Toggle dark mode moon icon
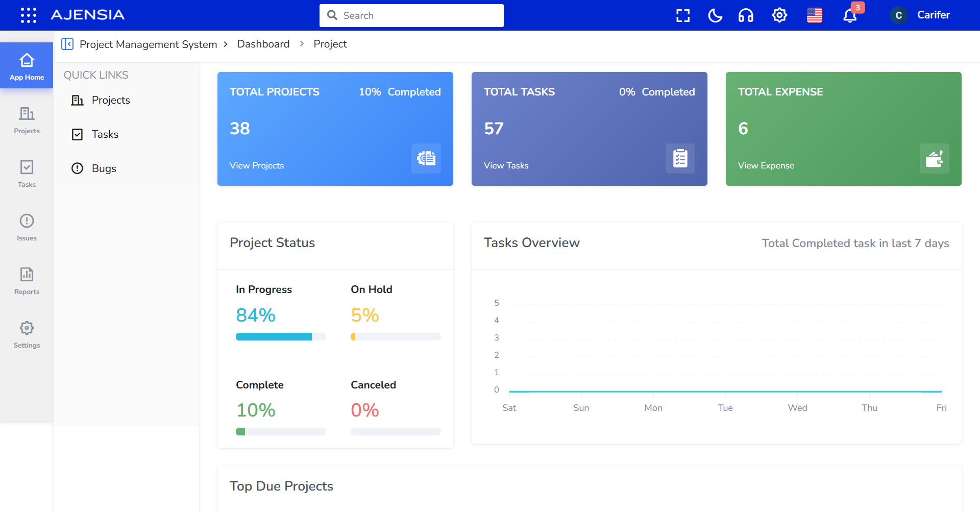980x513 pixels. [x=715, y=15]
